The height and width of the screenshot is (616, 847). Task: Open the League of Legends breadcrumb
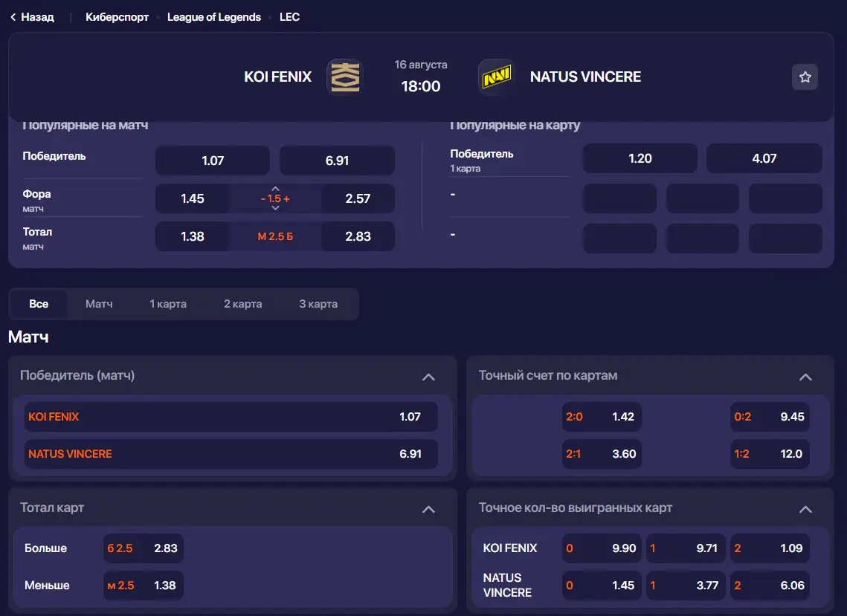214,16
